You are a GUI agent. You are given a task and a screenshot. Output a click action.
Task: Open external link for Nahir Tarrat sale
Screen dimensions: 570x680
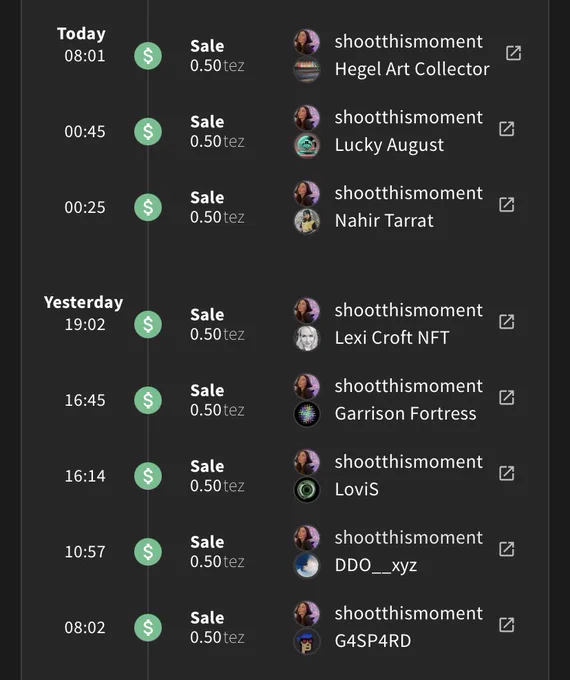(x=507, y=205)
